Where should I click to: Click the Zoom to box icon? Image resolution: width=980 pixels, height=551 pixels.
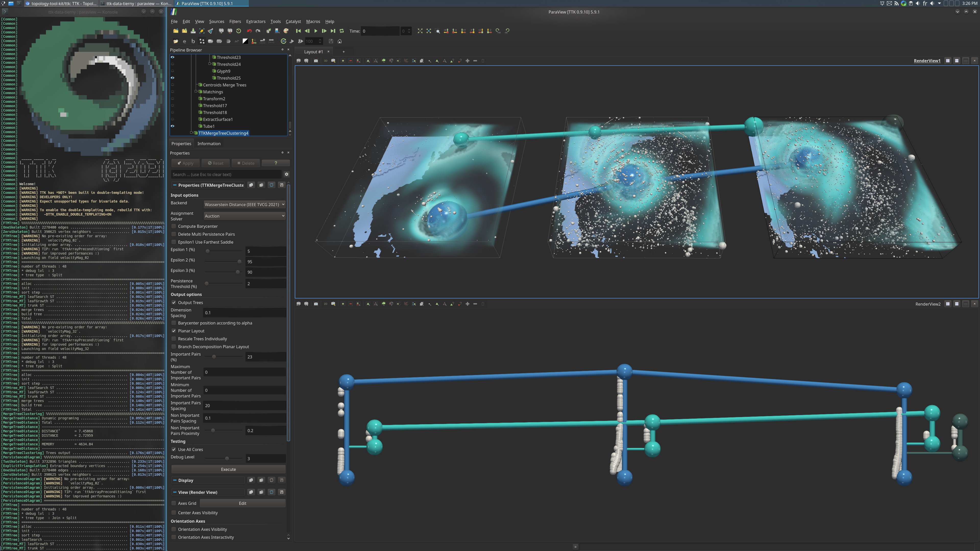click(437, 31)
